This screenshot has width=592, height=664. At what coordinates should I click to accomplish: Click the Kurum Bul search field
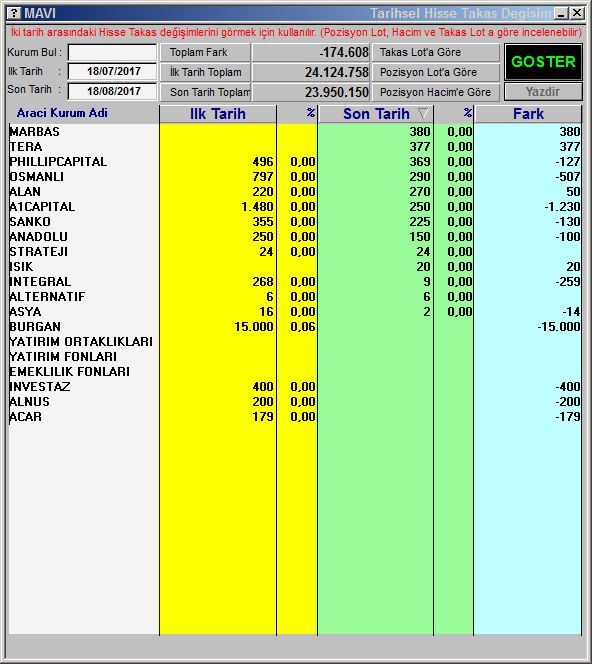click(112, 53)
